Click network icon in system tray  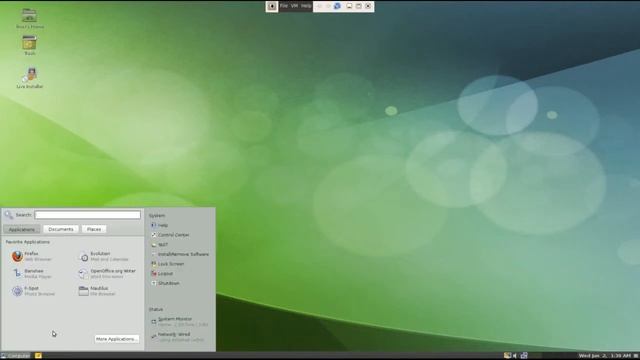point(524,356)
